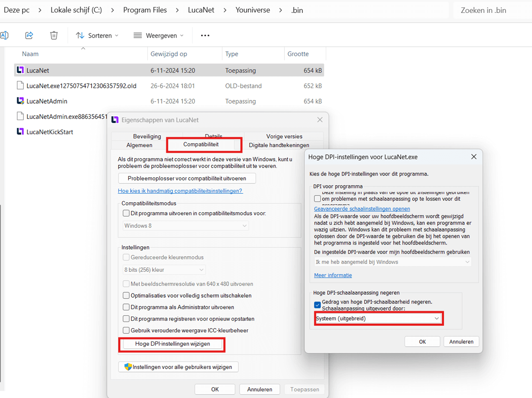Click the LucaNetAdmin.exe old file icon

point(20,116)
